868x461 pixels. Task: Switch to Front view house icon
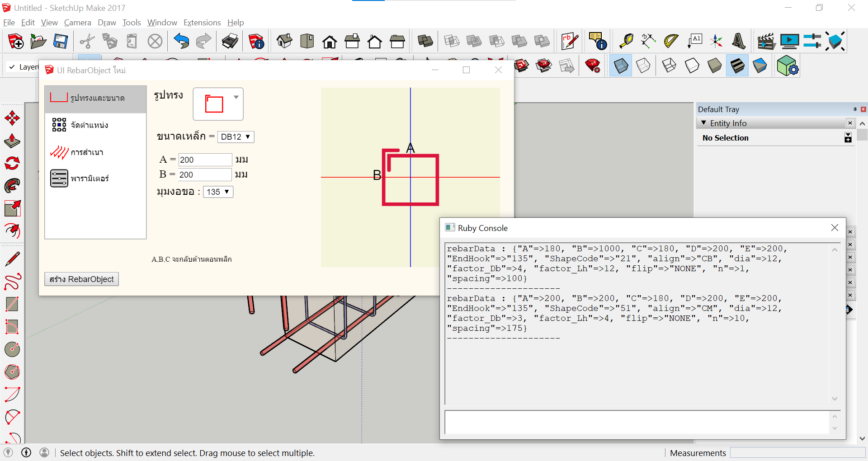tap(330, 42)
